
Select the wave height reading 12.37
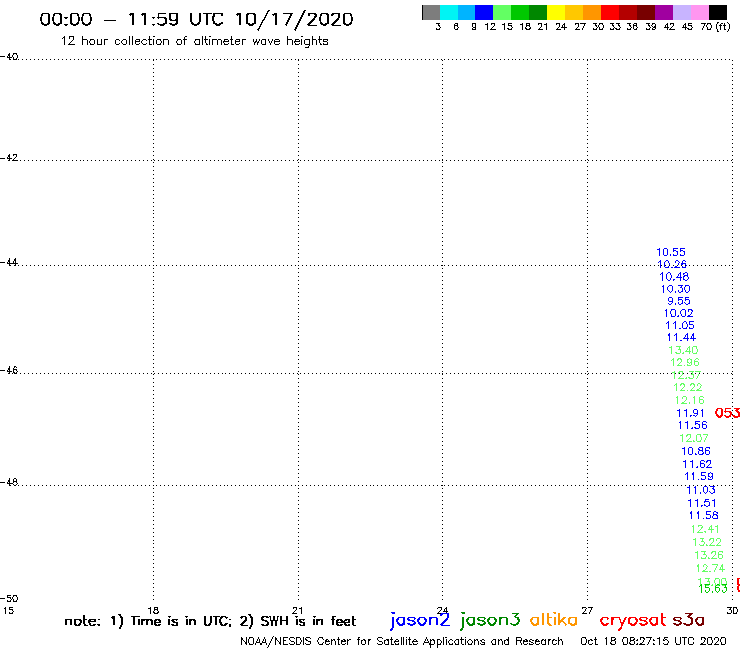[686, 375]
